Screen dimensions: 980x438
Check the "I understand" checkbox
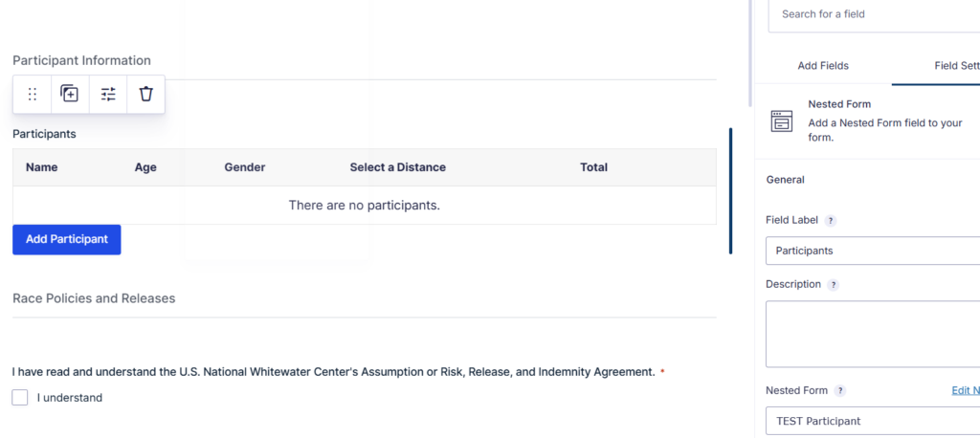[x=20, y=398]
